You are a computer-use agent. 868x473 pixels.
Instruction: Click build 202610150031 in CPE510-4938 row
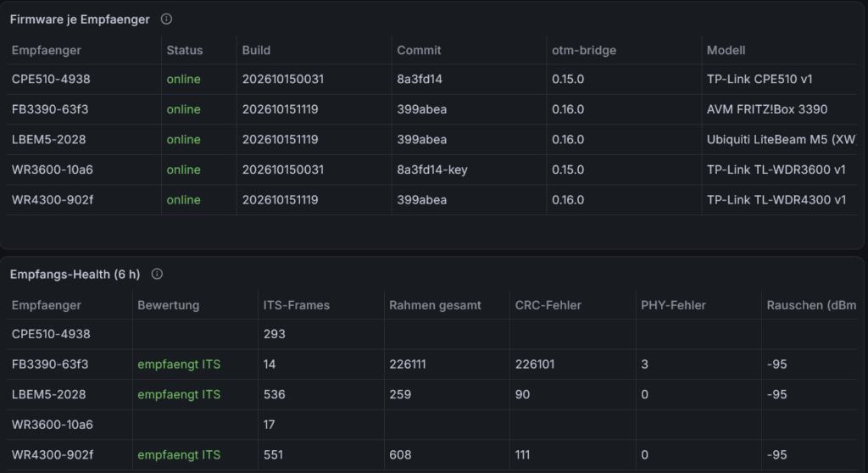point(283,79)
